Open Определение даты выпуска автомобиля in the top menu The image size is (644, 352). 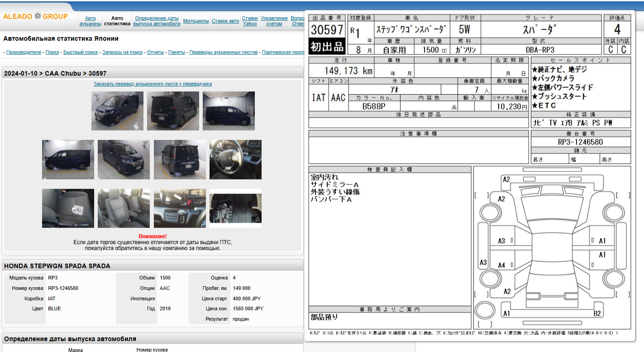click(x=157, y=21)
